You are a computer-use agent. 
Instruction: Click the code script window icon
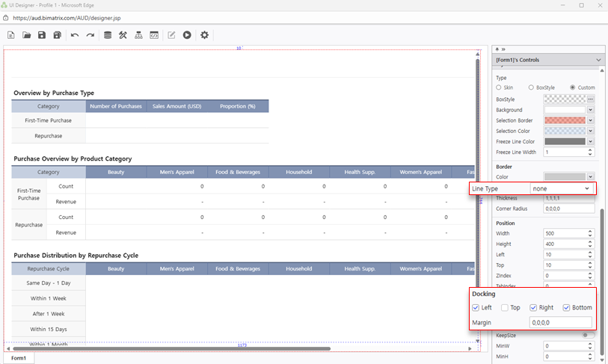coord(154,35)
